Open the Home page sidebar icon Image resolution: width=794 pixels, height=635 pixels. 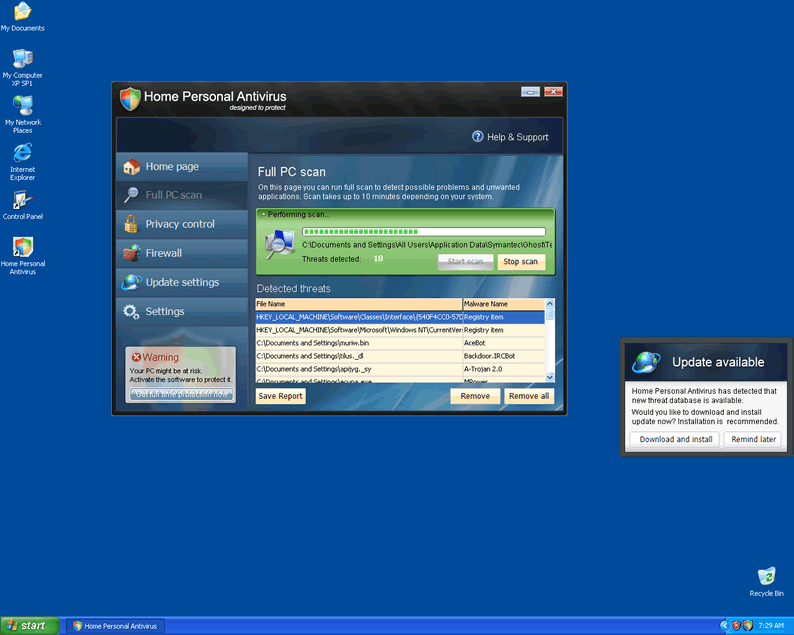tap(131, 167)
